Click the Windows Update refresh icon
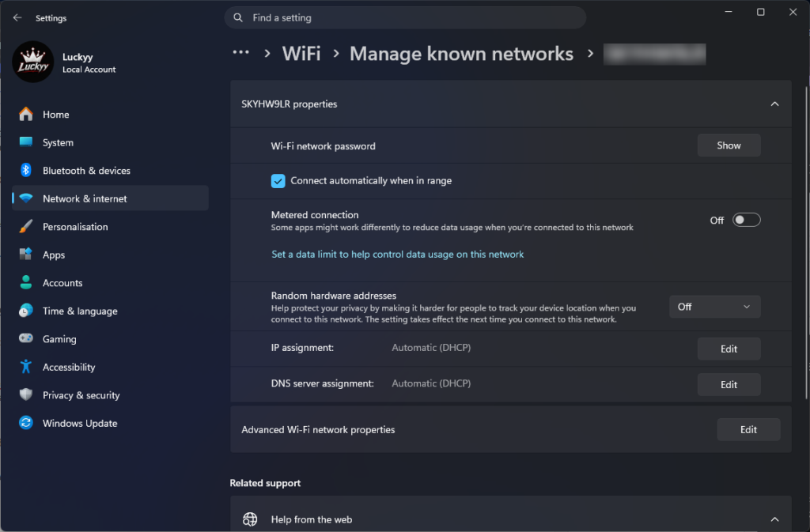Image resolution: width=810 pixels, height=532 pixels. pos(26,423)
